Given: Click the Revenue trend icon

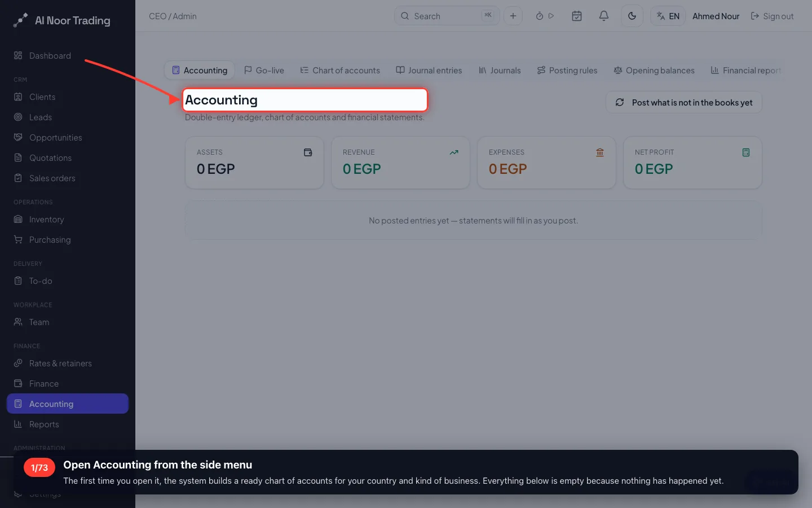Looking at the screenshot, I should 454,152.
